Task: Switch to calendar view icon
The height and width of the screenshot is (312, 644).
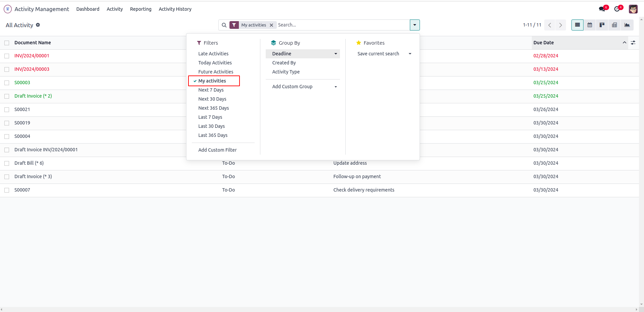Action: coord(590,25)
